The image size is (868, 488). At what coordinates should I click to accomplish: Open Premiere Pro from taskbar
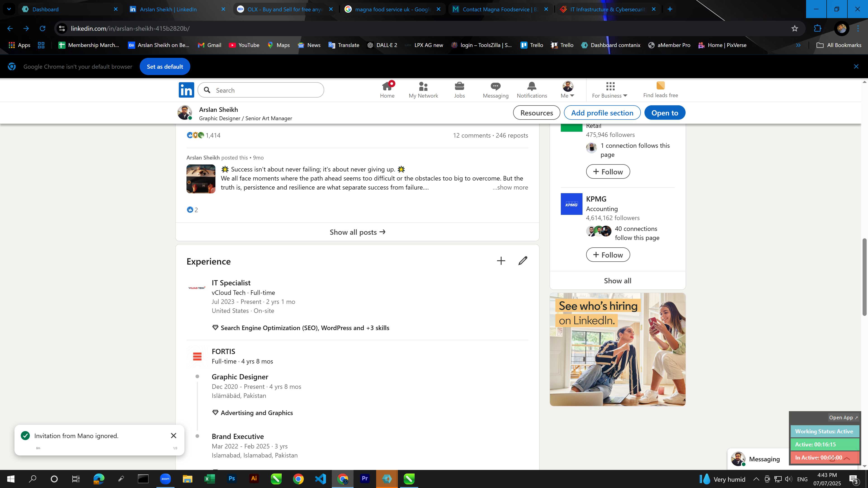[x=365, y=479]
